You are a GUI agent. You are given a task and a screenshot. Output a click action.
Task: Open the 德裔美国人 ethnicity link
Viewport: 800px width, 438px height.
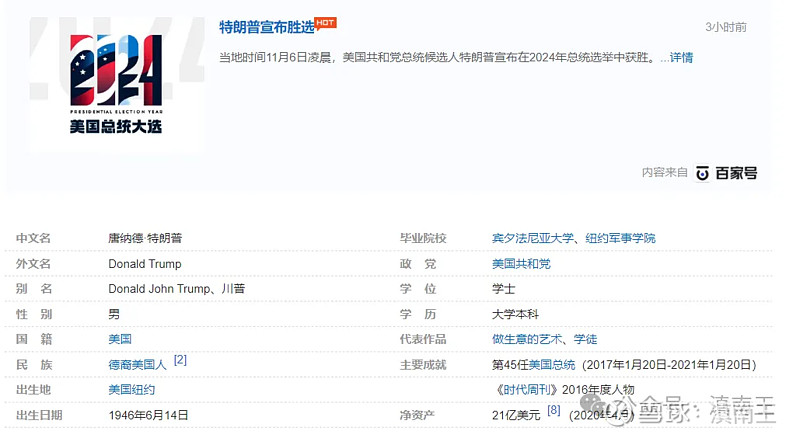tap(137, 365)
